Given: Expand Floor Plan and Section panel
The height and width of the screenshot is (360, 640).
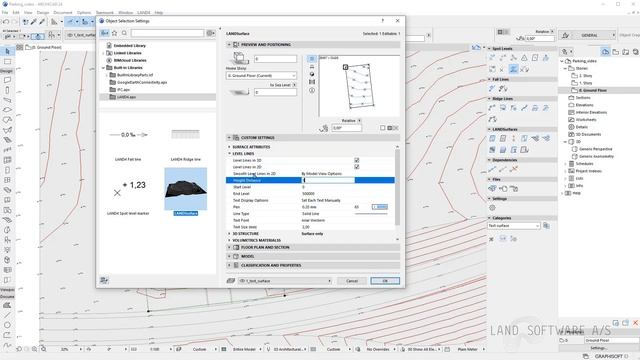Looking at the screenshot, I should click(229, 247).
